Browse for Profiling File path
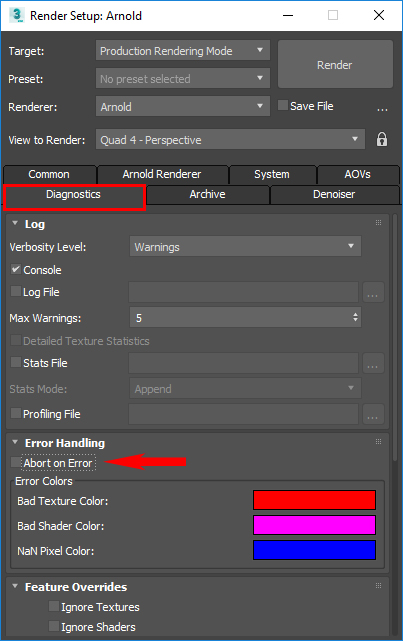The image size is (403, 641). [373, 414]
